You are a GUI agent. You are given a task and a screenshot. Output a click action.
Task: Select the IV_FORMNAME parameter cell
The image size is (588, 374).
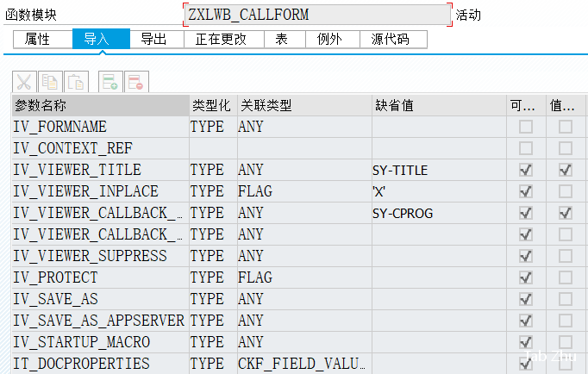point(101,127)
